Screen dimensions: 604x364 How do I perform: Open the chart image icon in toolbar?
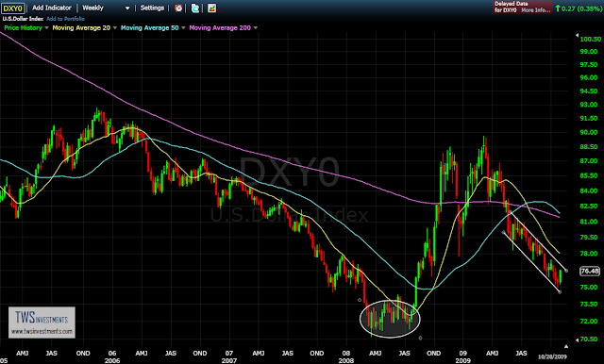pyautogui.click(x=211, y=8)
